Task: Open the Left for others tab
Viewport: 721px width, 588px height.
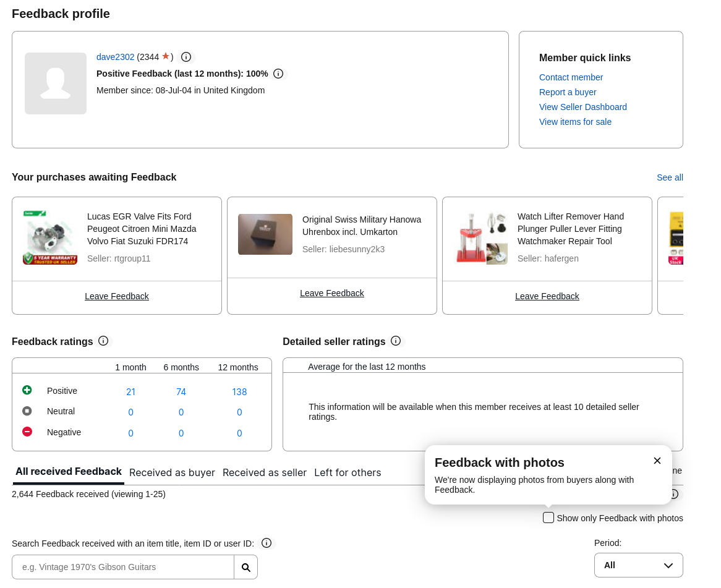Action: (348, 472)
